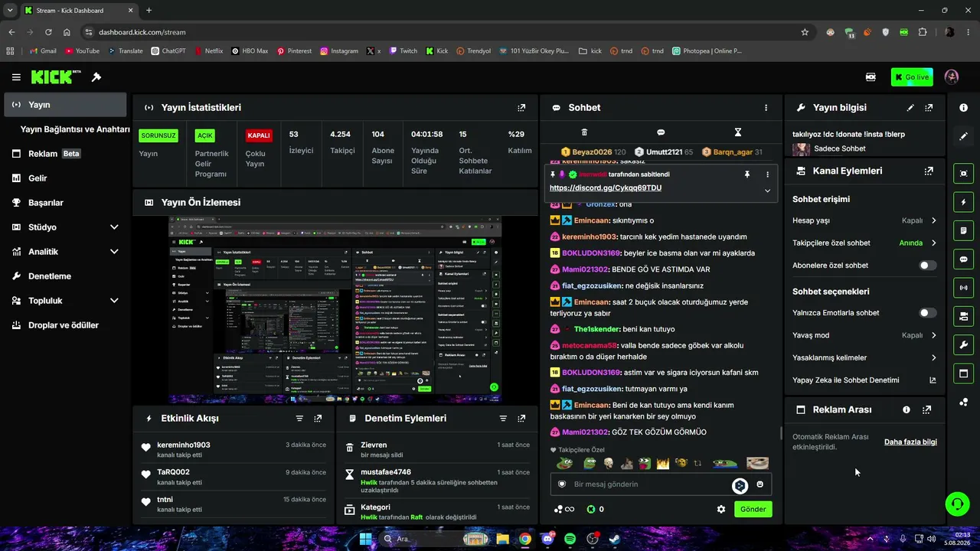The height and width of the screenshot is (551, 980).
Task: Click the trash icon to clear chat
Action: tap(584, 132)
